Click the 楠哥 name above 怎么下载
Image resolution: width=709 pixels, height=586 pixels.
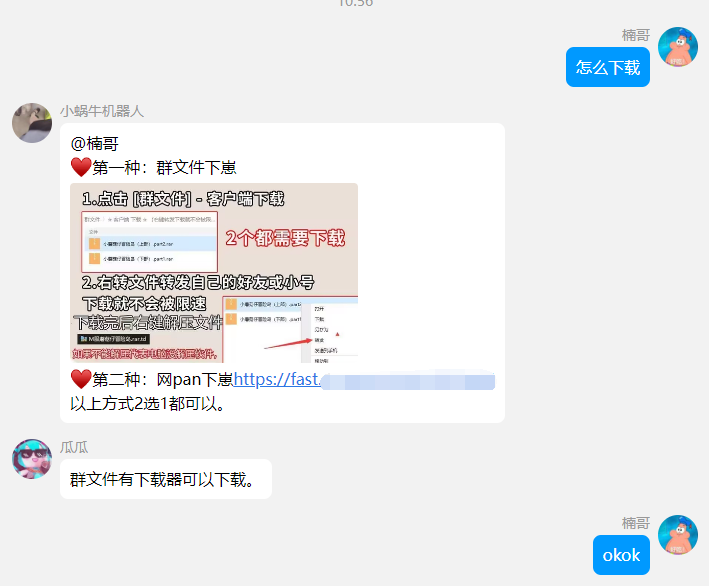635,35
